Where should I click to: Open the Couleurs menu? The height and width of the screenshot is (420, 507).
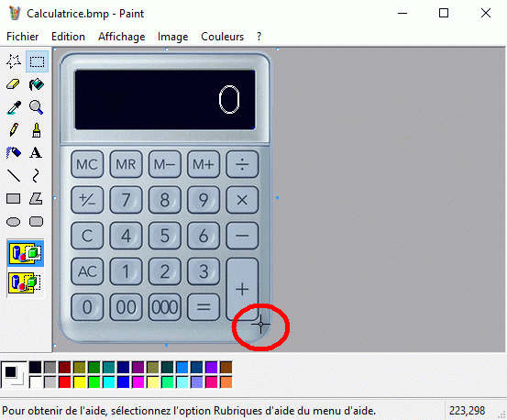[223, 37]
